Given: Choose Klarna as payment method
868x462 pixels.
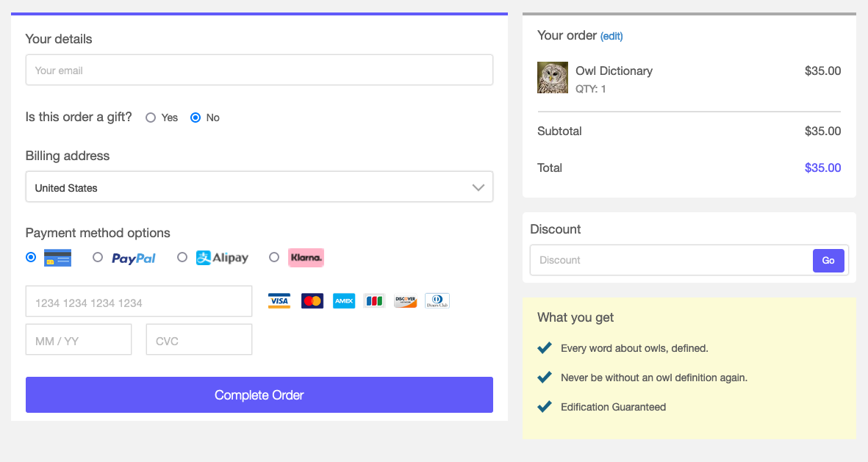Looking at the screenshot, I should point(274,258).
